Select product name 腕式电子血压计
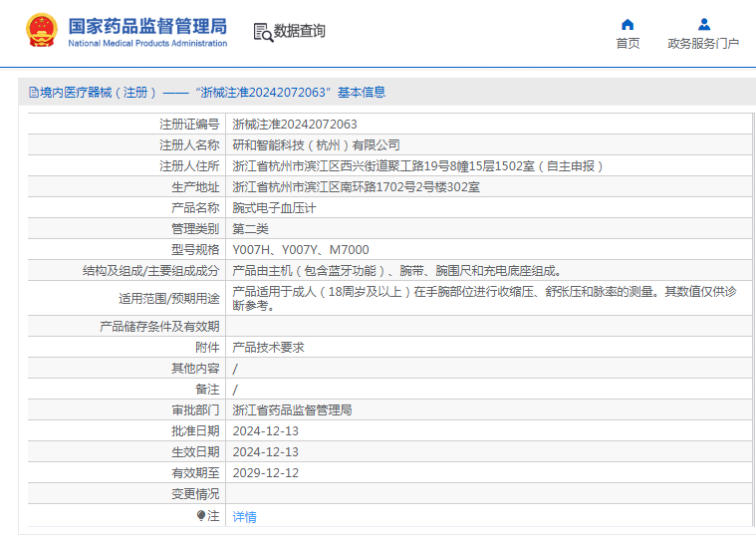The image size is (756, 535). click(x=274, y=208)
